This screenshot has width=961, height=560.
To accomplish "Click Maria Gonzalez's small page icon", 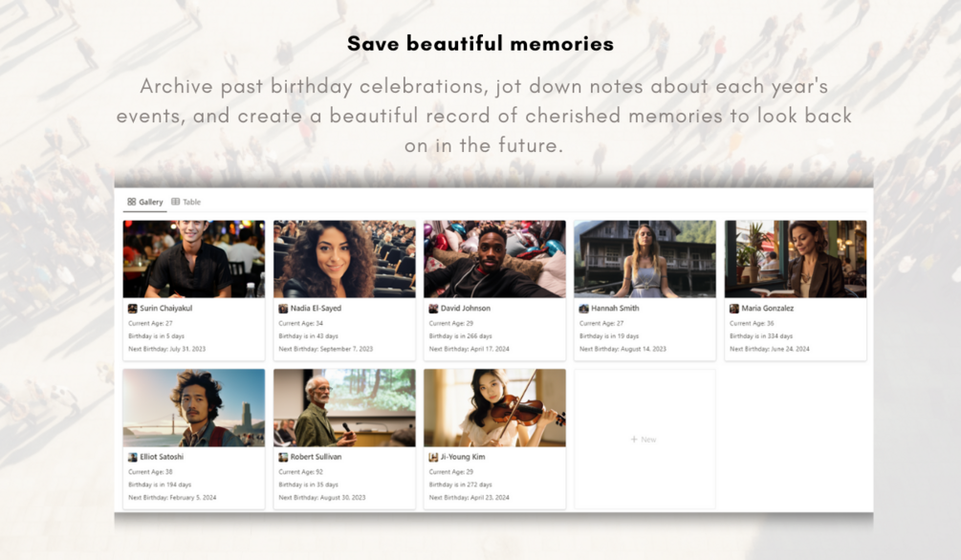I will 734,308.
